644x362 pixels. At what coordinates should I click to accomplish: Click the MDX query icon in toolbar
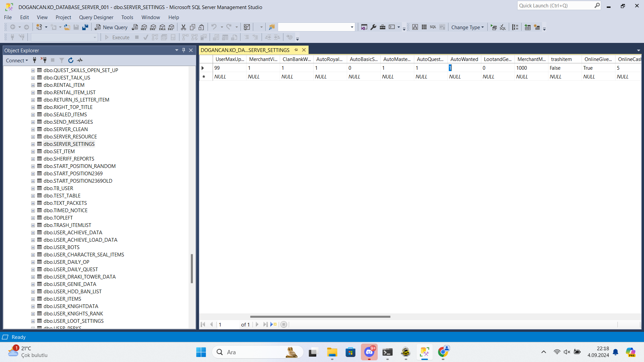[x=144, y=27]
